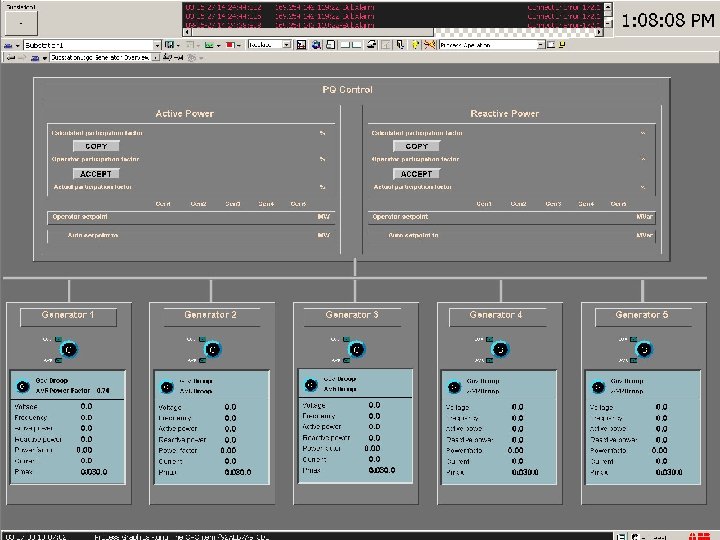This screenshot has height=540, width=720.
Task: Open the Generator 1 title box
Action: tap(68, 317)
